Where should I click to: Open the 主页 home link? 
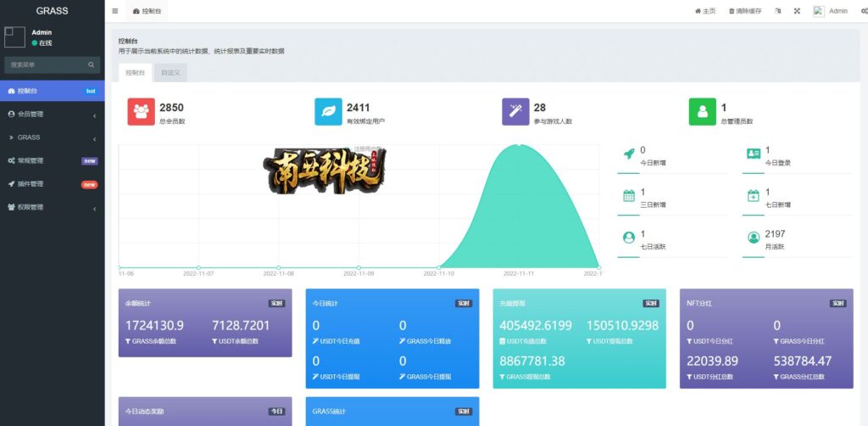pyautogui.click(x=705, y=11)
